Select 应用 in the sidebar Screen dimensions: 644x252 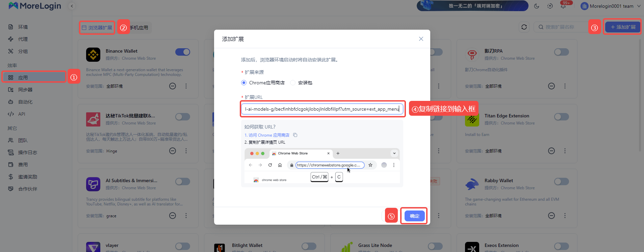click(34, 77)
